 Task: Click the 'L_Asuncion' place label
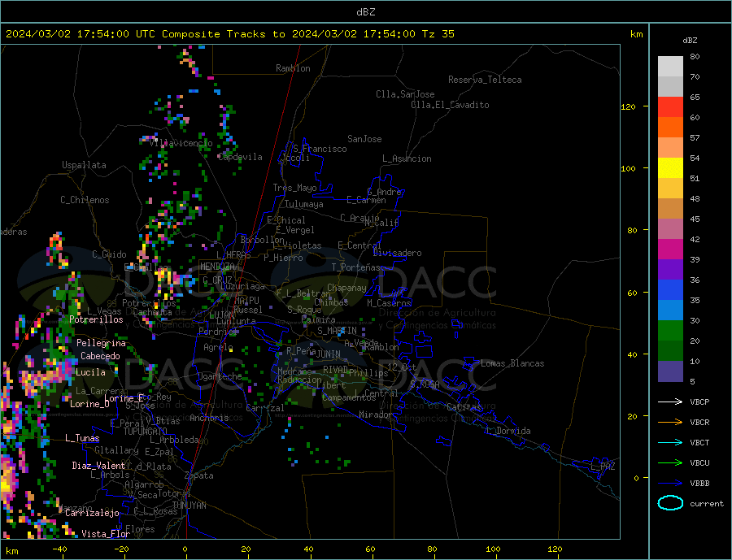[x=407, y=158]
